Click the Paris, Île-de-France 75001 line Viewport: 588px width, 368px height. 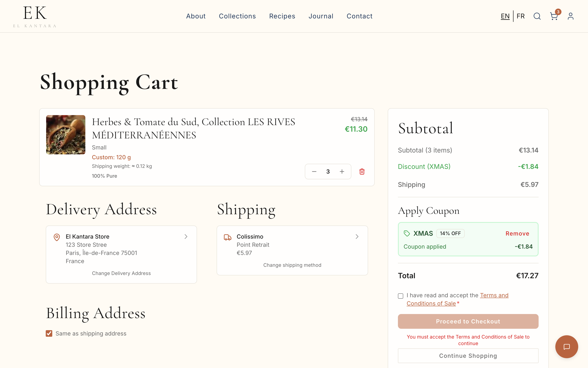tap(101, 253)
